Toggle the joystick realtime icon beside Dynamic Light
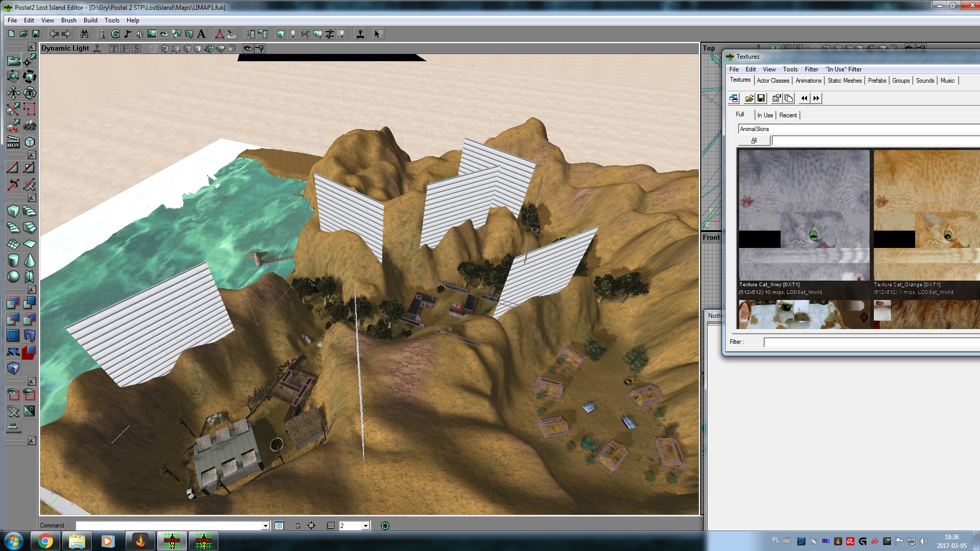 click(x=97, y=48)
